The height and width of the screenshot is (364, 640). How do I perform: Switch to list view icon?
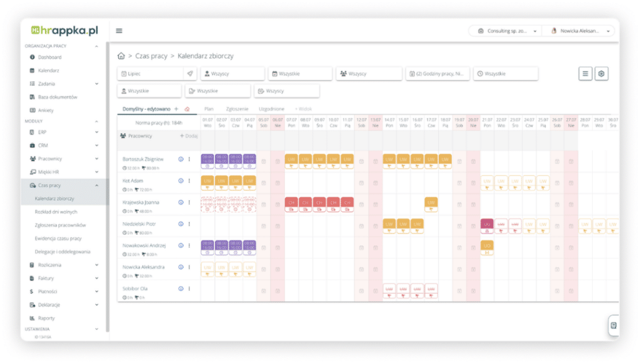585,74
